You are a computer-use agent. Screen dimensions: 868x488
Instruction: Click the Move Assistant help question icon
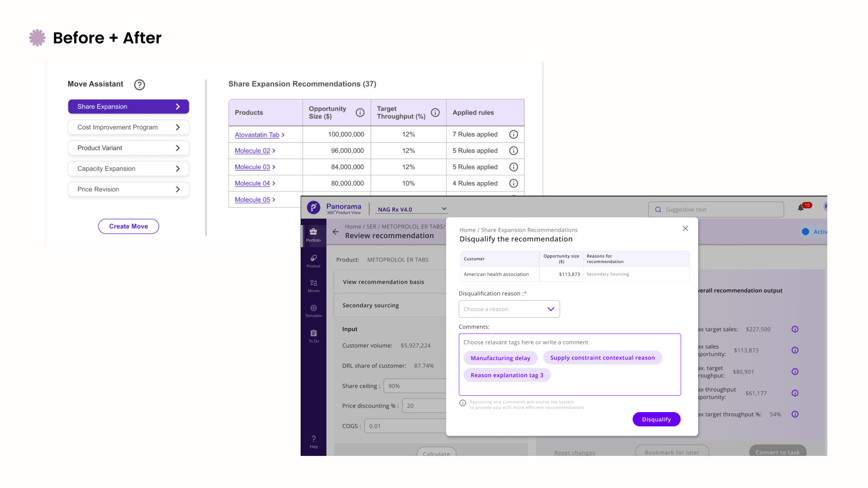[139, 84]
